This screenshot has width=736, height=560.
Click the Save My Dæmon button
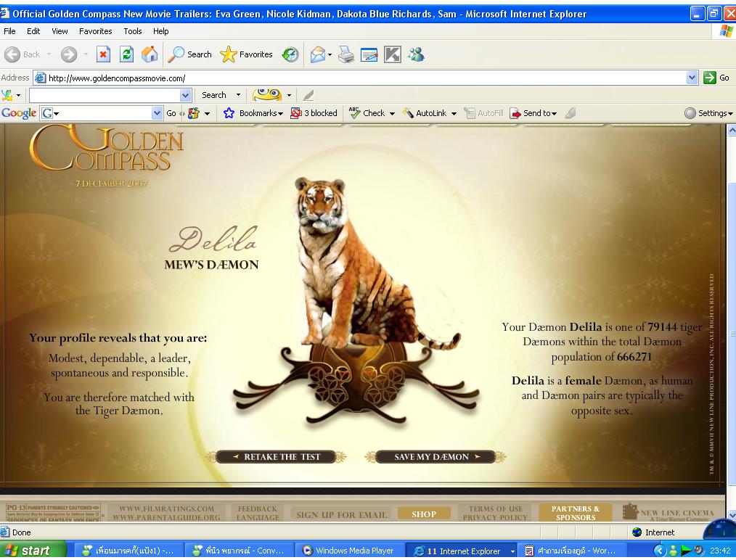pyautogui.click(x=436, y=457)
